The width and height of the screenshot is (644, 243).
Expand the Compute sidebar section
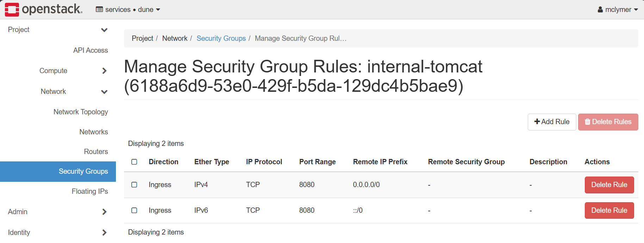click(x=58, y=71)
